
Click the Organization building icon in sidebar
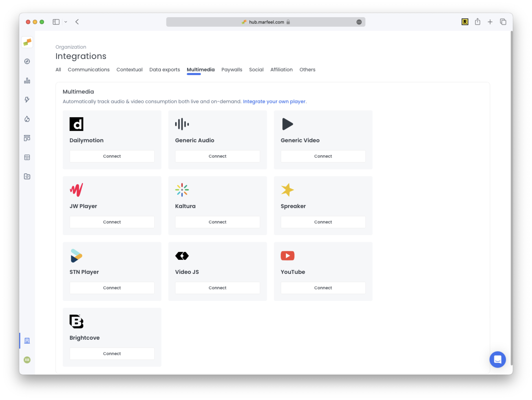coord(27,340)
